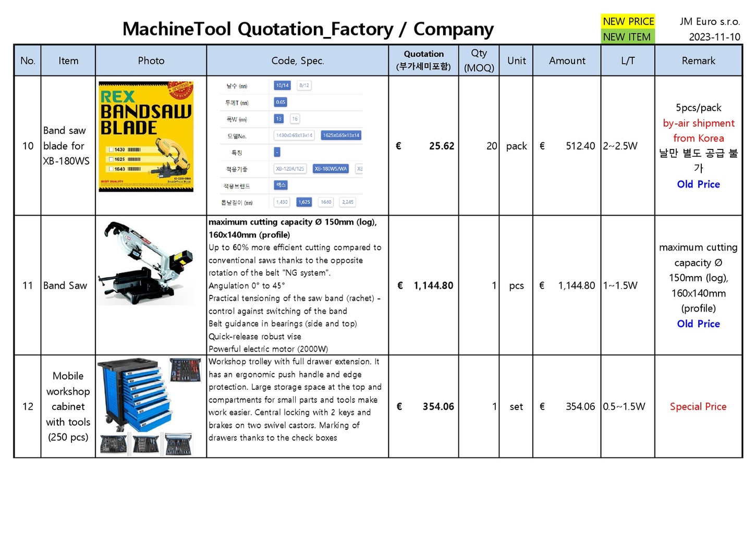Select the green NEW ITEM legend swatch
Image resolution: width=756 pixels, height=534 pixels.
[628, 37]
